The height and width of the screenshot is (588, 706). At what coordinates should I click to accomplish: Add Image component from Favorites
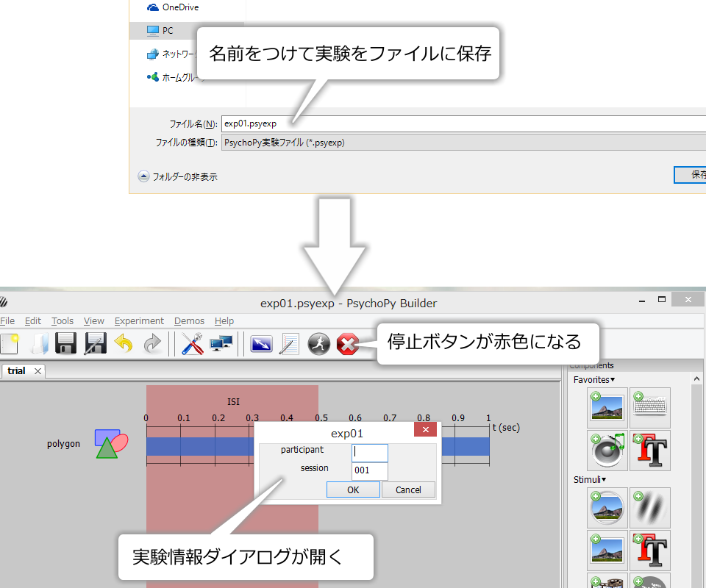(607, 408)
